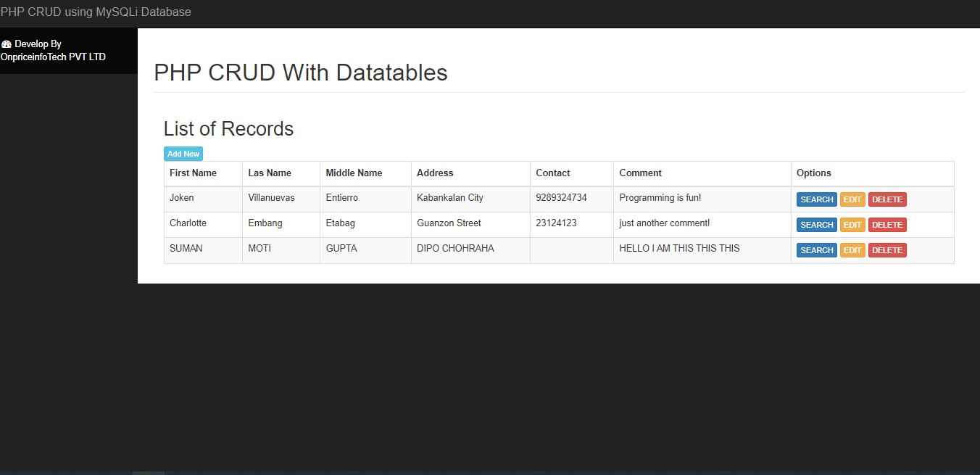Image resolution: width=980 pixels, height=475 pixels.
Task: Click the EDIT icon on Charlotte's row
Action: pos(852,224)
